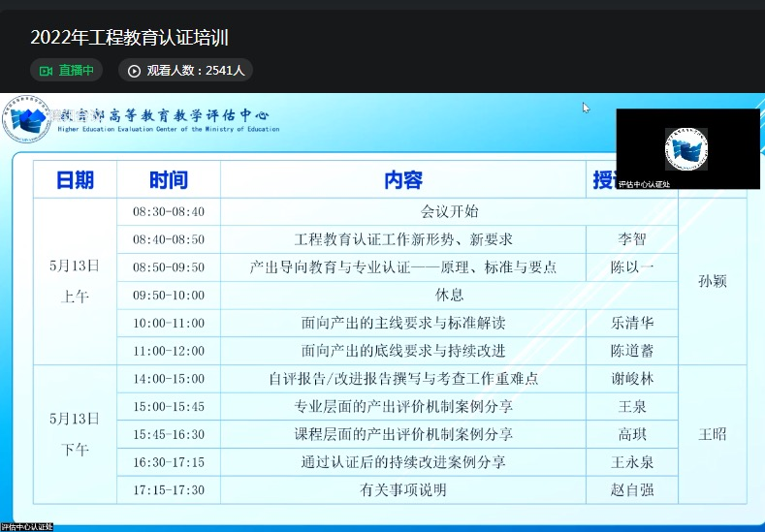Screen dimensions: 765x532
Task: Click the green live camera icon
Action: tap(46, 71)
